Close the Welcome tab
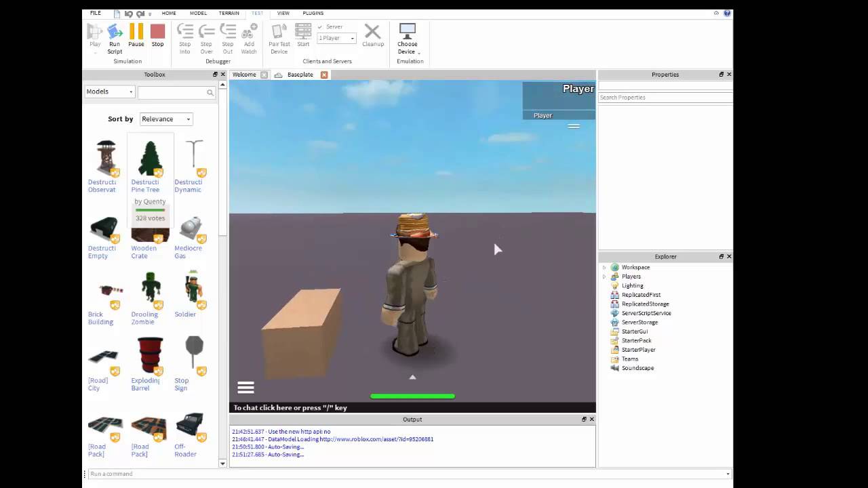 pyautogui.click(x=264, y=75)
